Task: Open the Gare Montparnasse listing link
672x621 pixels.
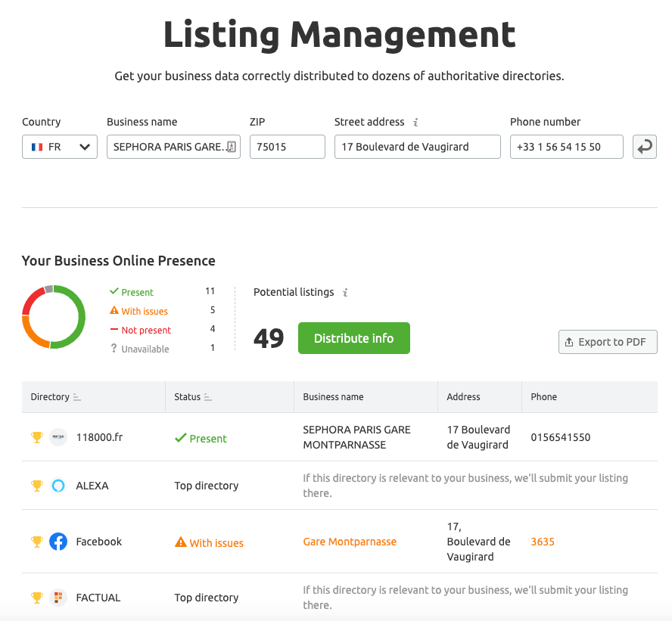Action: point(350,542)
